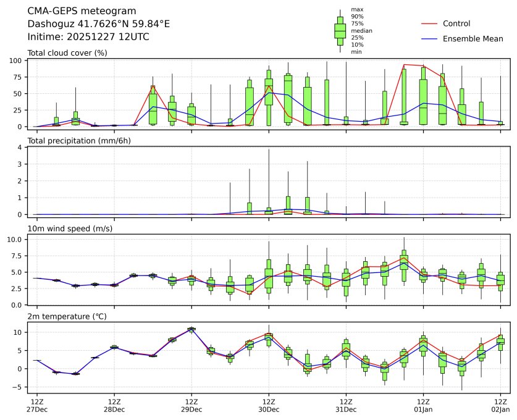Click the 10.0 tick on wind speed axis
This screenshot has width=517, height=420.
(15, 239)
